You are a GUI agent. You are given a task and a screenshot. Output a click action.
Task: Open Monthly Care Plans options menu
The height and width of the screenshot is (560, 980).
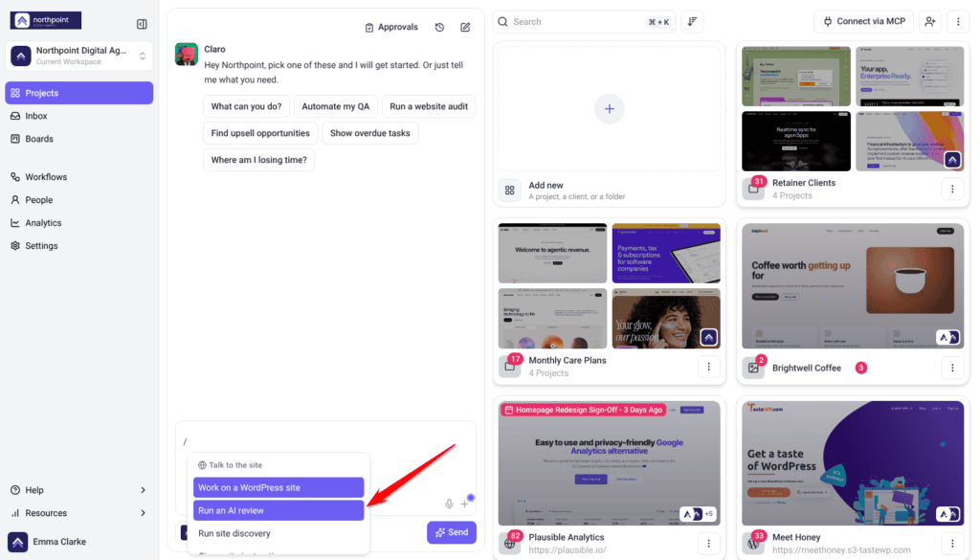click(x=709, y=367)
